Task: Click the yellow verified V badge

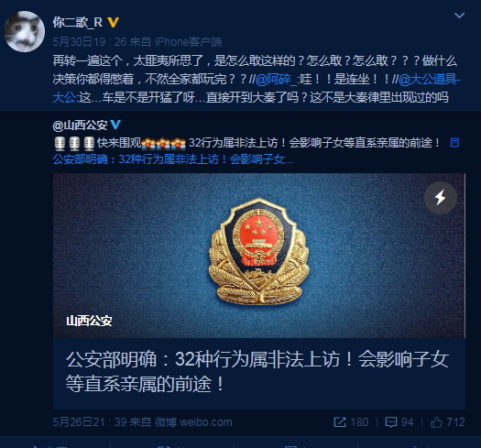Action: click(x=113, y=22)
